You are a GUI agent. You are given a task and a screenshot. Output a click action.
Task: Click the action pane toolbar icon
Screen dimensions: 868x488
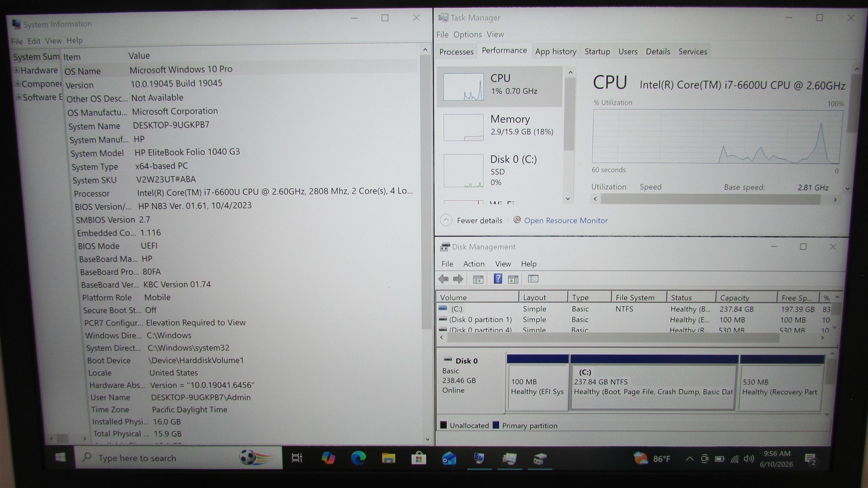(513, 279)
